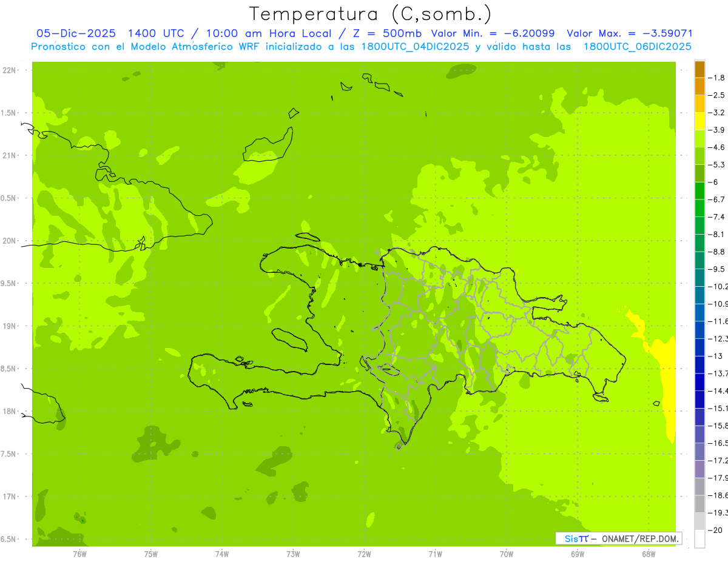728x562 pixels.
Task: Click brown swatch at top of legend
Action: (699, 69)
